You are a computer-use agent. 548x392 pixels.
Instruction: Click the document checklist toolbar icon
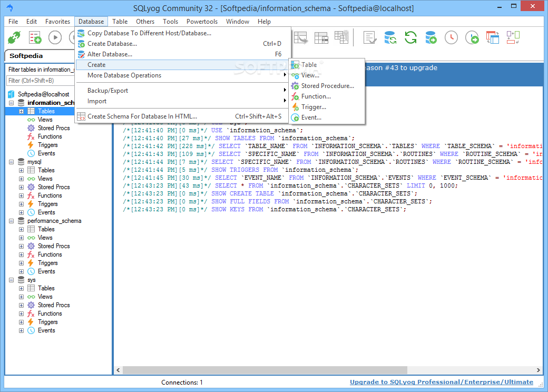370,37
